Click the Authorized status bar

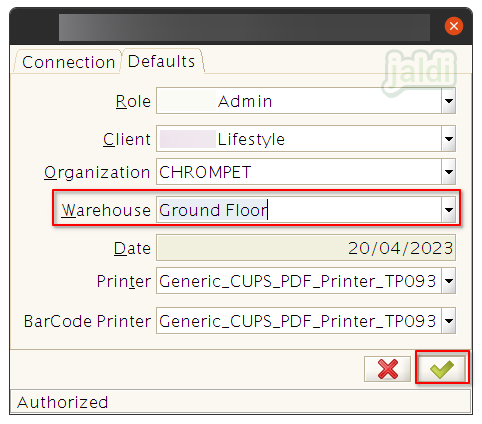241,402
